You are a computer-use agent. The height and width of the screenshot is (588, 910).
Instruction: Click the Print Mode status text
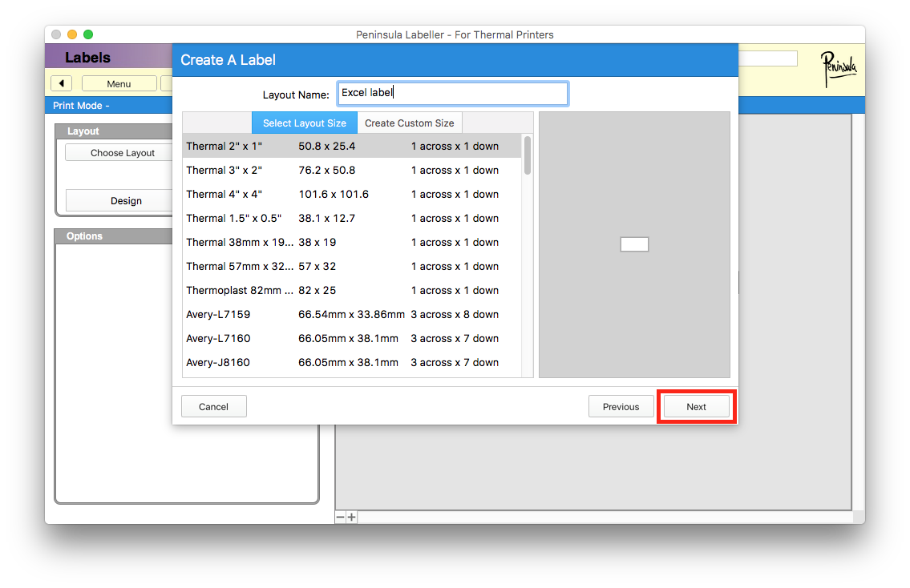[81, 106]
